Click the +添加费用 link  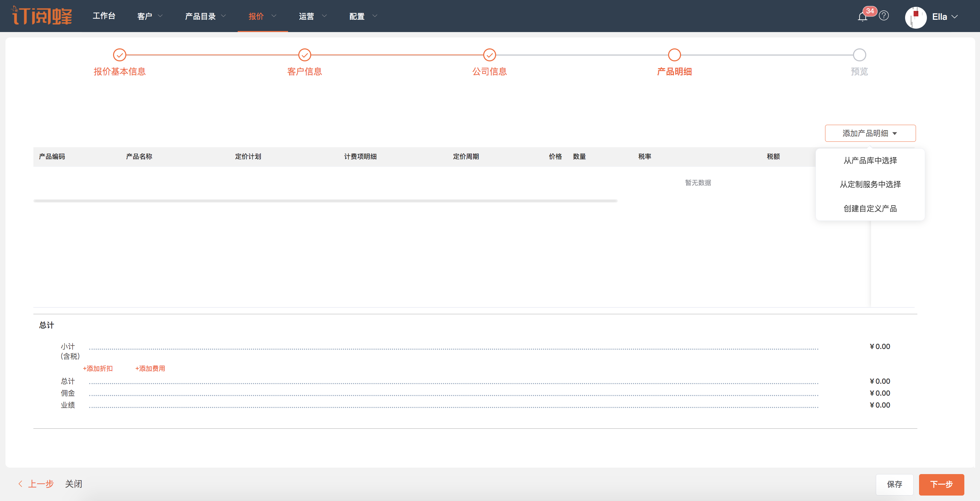150,368
